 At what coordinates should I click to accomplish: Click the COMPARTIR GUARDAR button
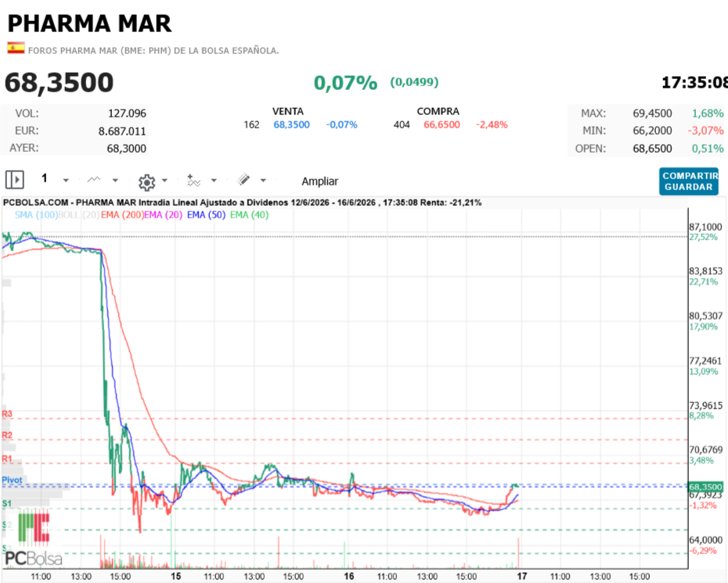pos(689,181)
